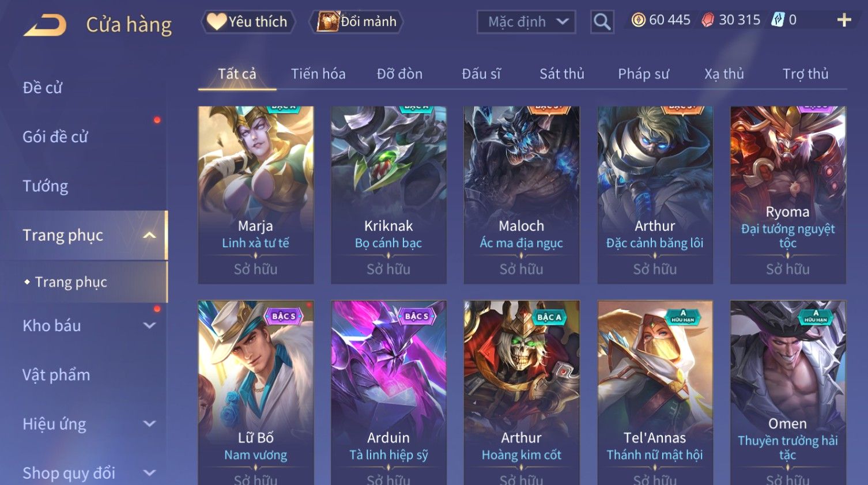
Task: Click the plus icon to add currency
Action: pyautogui.click(x=844, y=20)
